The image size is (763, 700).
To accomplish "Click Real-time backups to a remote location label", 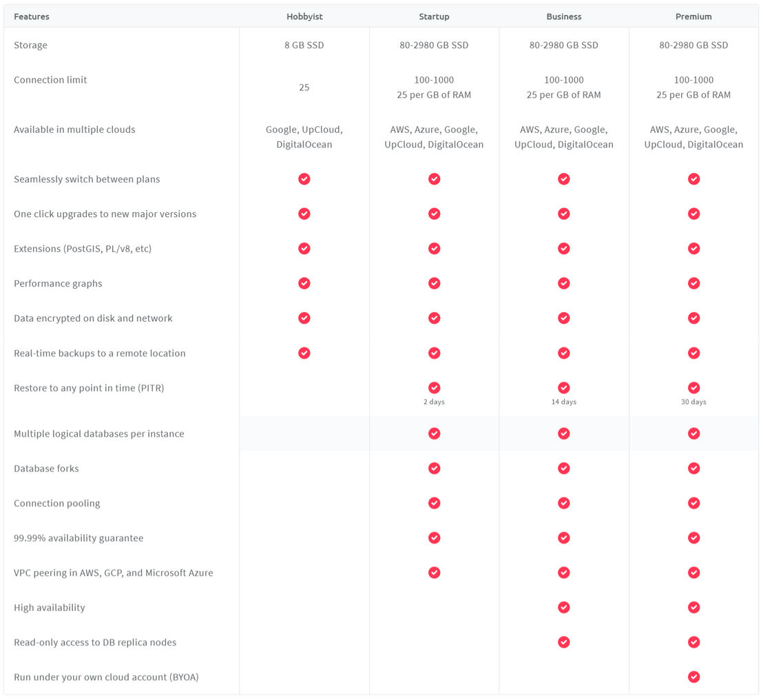I will (x=100, y=353).
